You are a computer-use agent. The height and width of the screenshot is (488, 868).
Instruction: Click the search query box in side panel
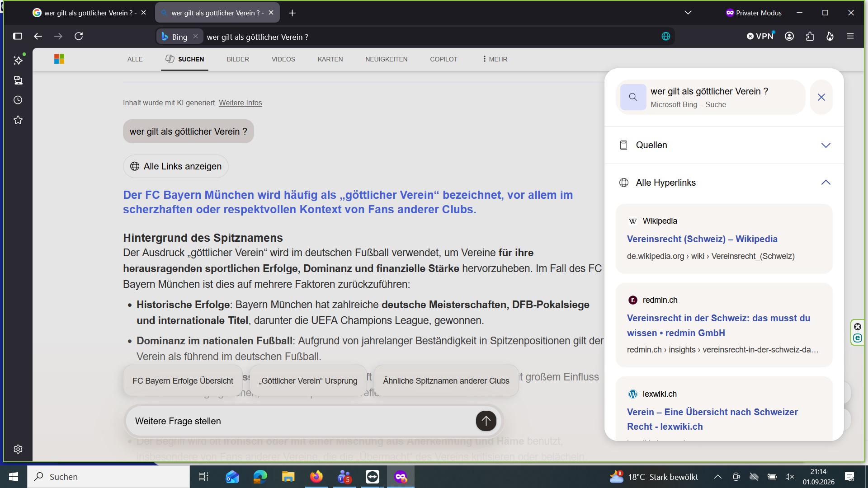click(x=710, y=97)
